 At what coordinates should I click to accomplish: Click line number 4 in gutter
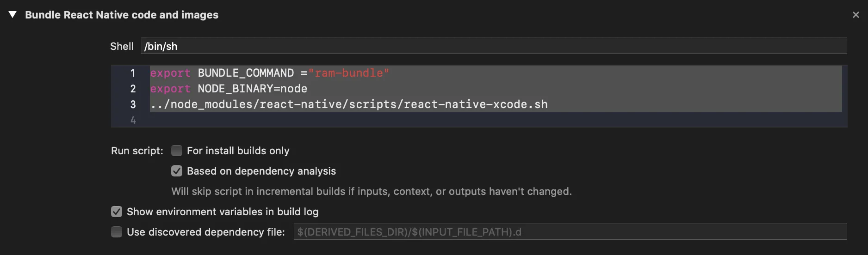pos(133,120)
